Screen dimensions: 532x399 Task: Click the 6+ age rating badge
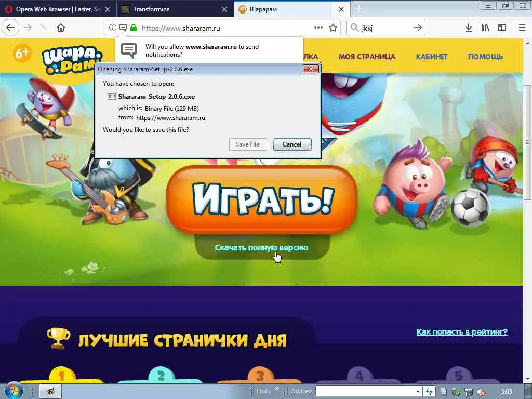pos(22,54)
